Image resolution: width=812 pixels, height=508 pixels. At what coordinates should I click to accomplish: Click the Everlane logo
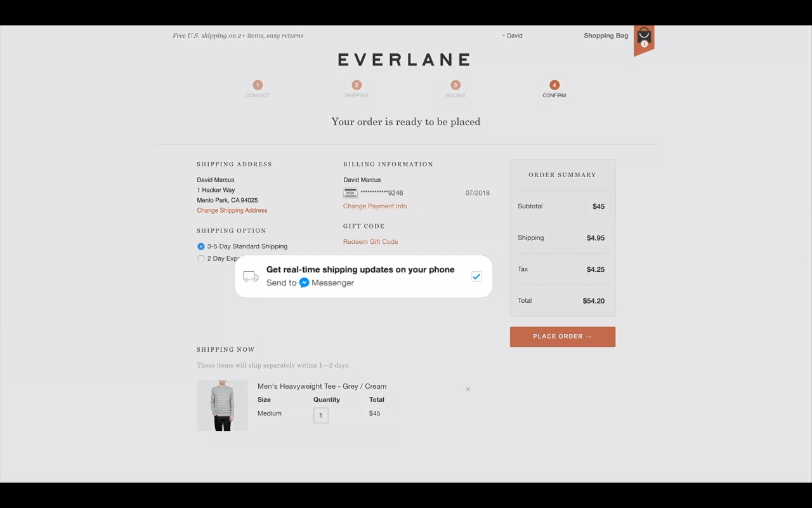tap(404, 60)
